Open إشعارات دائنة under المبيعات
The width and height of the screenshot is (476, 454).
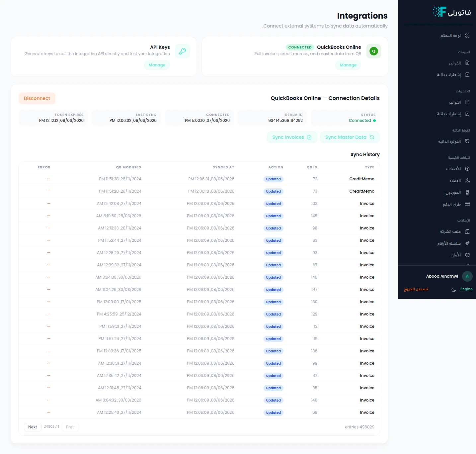pos(449,75)
